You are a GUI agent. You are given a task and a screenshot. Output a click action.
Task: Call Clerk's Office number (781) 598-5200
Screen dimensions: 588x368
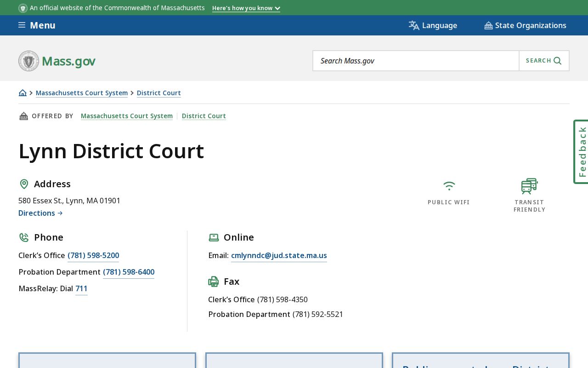tap(93, 255)
